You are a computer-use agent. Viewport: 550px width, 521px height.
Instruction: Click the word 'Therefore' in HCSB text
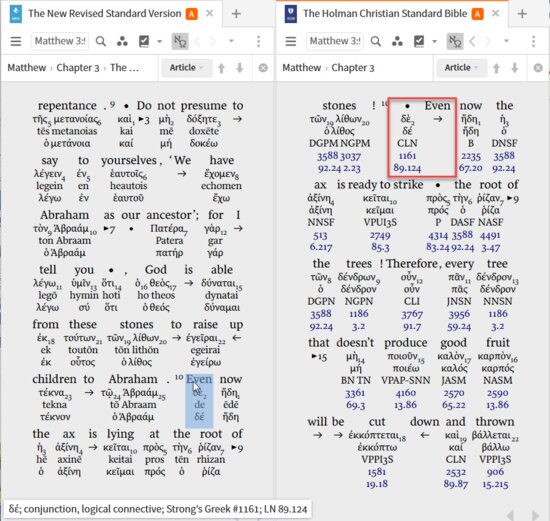click(x=412, y=263)
